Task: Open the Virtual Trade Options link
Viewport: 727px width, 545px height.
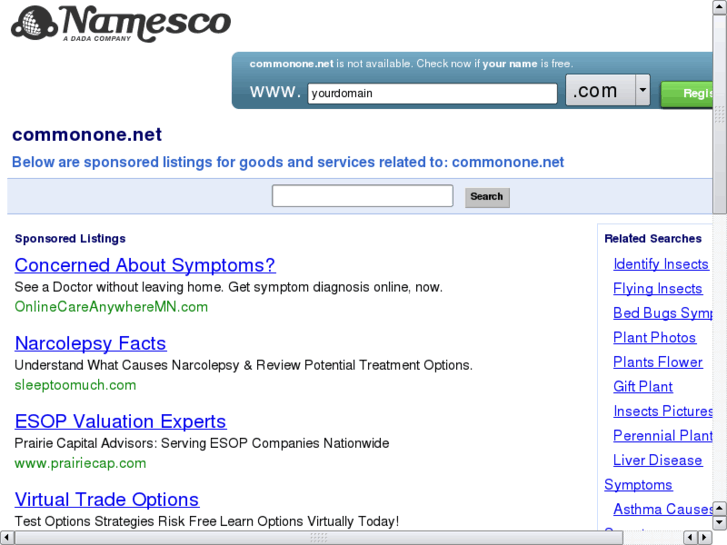Action: click(x=107, y=500)
